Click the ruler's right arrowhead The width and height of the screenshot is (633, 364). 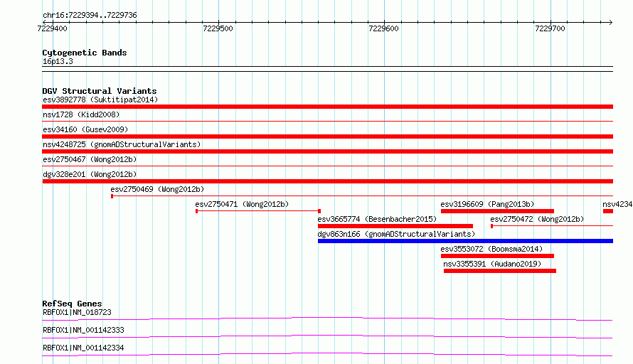tap(610, 22)
